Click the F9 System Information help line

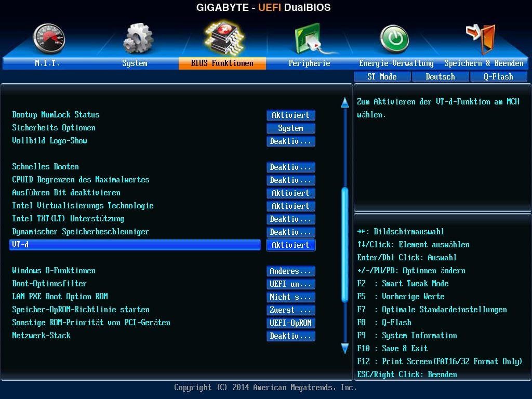(407, 336)
